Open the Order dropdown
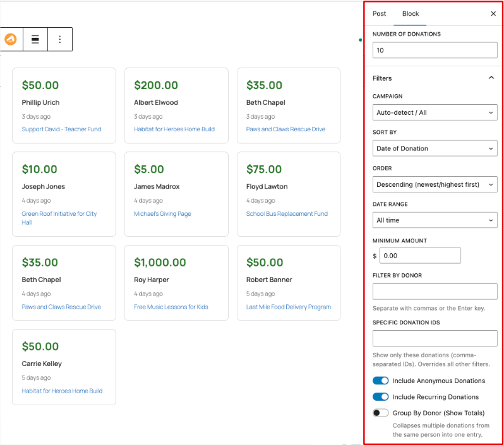Screen dimensions: 504x445 point(435,184)
